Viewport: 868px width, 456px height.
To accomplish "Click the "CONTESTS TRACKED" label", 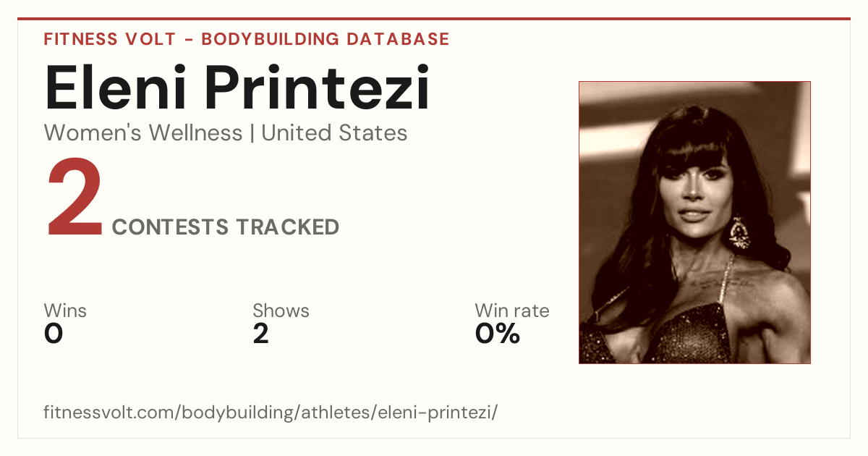I will [x=226, y=227].
